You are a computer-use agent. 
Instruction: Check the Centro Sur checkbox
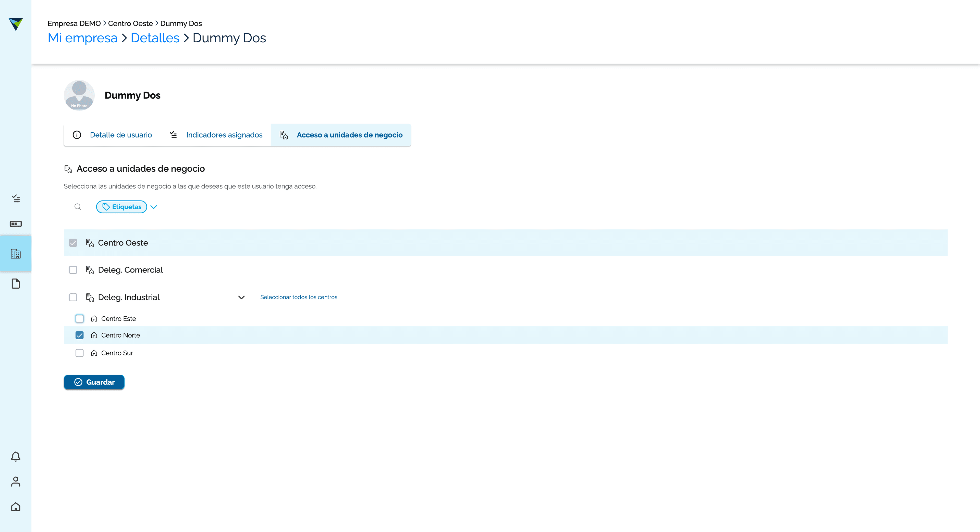click(x=80, y=353)
